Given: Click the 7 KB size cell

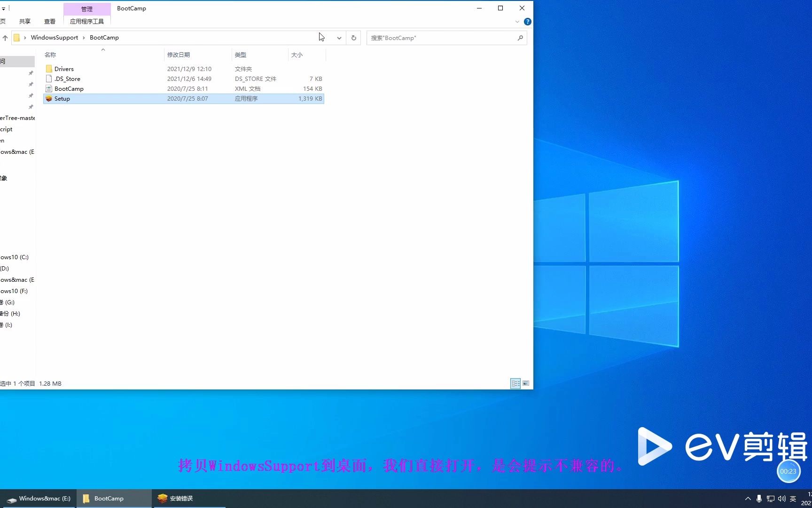Looking at the screenshot, I should (316, 79).
